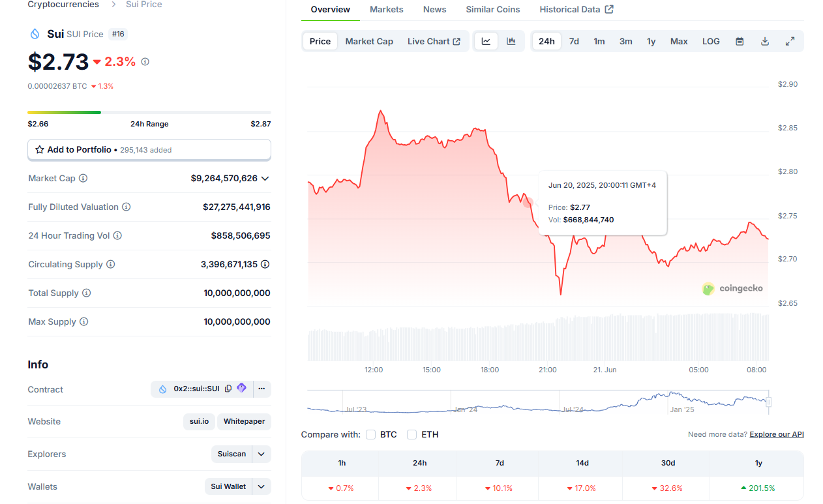The width and height of the screenshot is (823, 504).
Task: Click the Total Supply info icon
Action: click(x=87, y=293)
